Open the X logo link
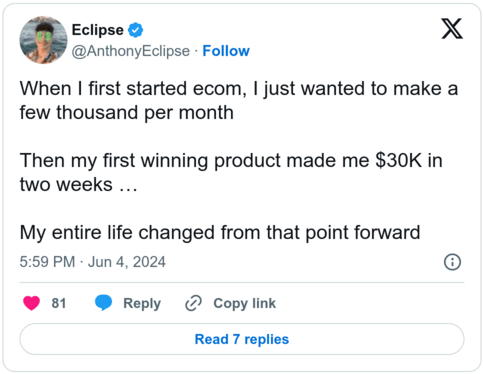 tap(452, 29)
